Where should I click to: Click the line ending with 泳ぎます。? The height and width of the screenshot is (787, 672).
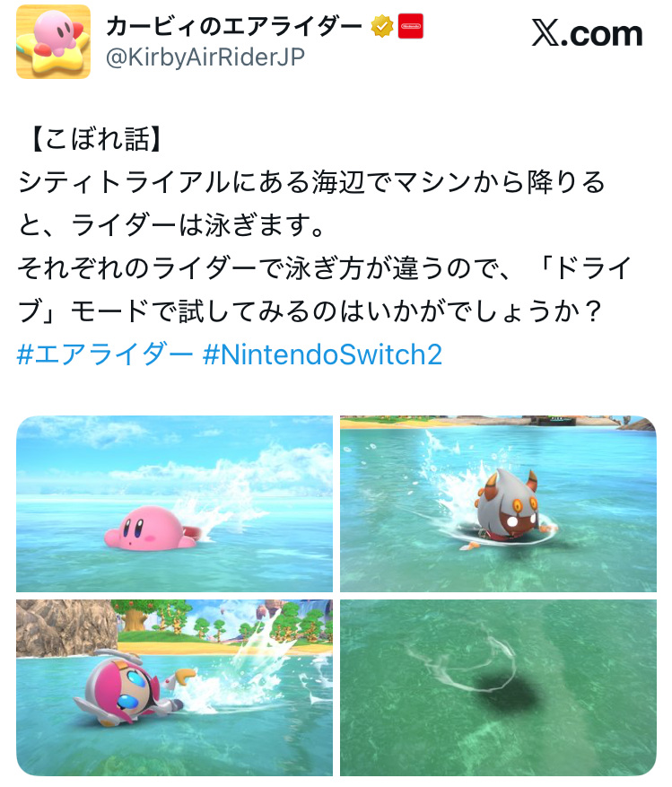coord(171,225)
